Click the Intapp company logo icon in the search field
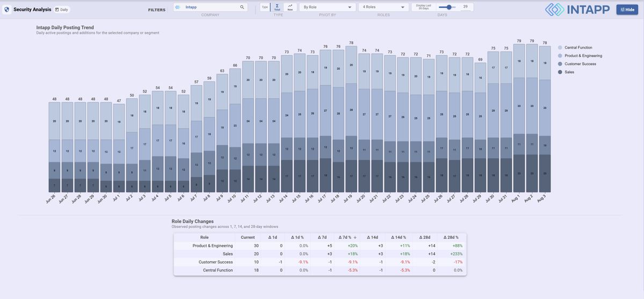Screen dimensions: 644x299 click(178, 7)
